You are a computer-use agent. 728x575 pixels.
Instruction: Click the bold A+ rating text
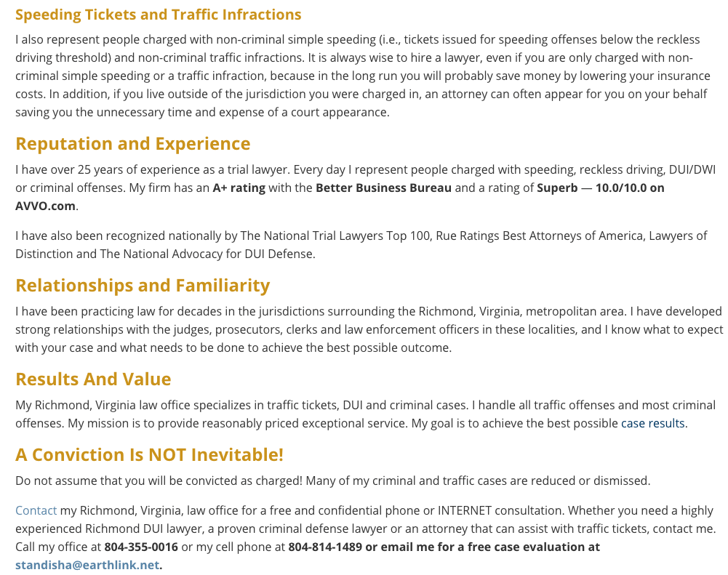[239, 188]
